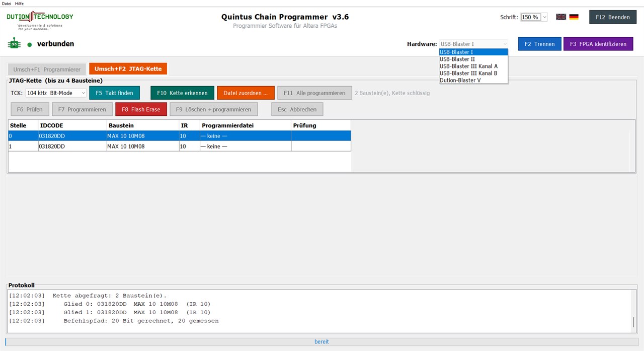Select chain row with Stelle 0
The image size is (644, 351).
(x=180, y=135)
